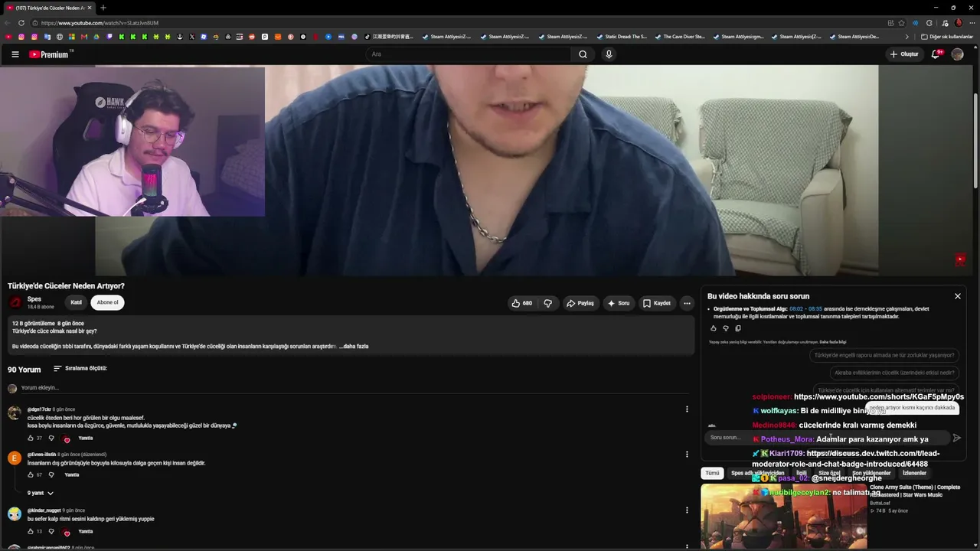
Task: Open options for @kindar_nugget's comment
Action: coord(687,510)
